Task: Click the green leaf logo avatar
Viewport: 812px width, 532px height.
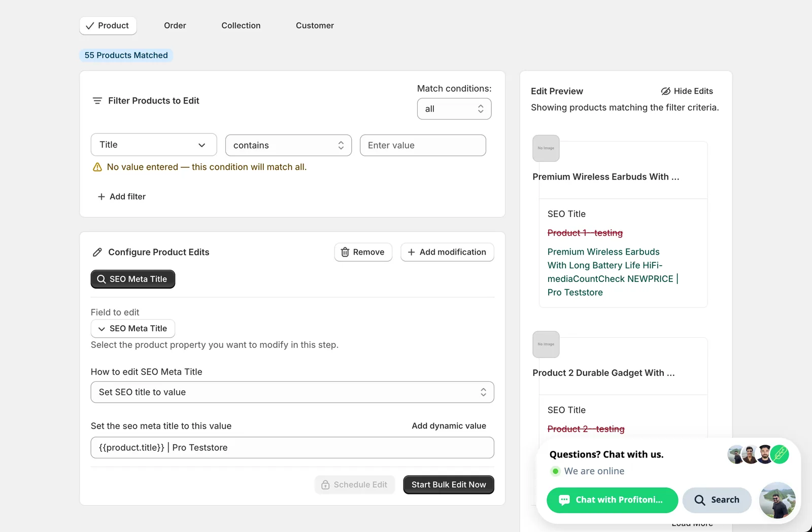Action: pos(780,454)
